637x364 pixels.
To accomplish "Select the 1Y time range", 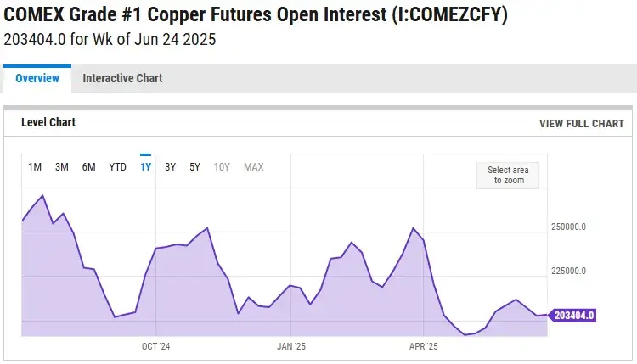I will coord(145,167).
